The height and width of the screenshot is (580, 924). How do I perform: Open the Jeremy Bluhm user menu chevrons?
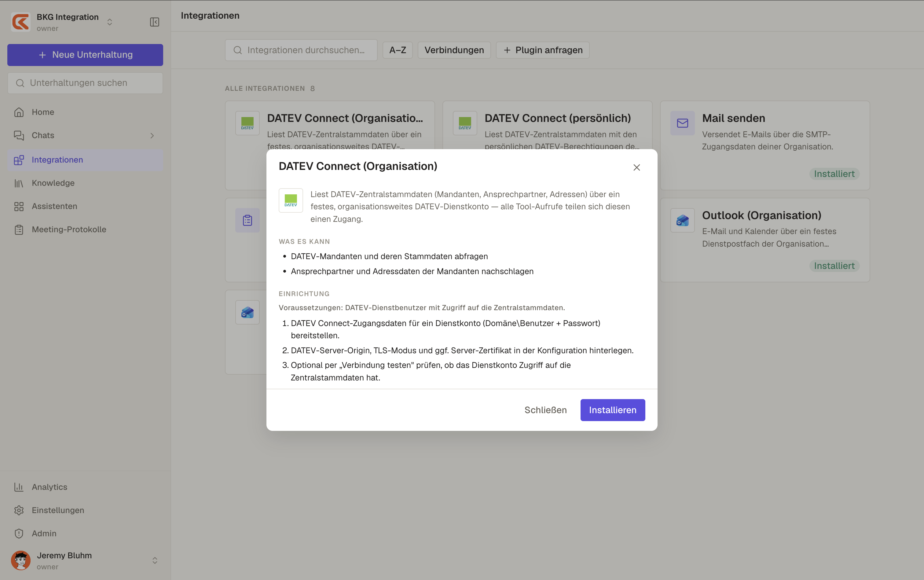pyautogui.click(x=155, y=560)
